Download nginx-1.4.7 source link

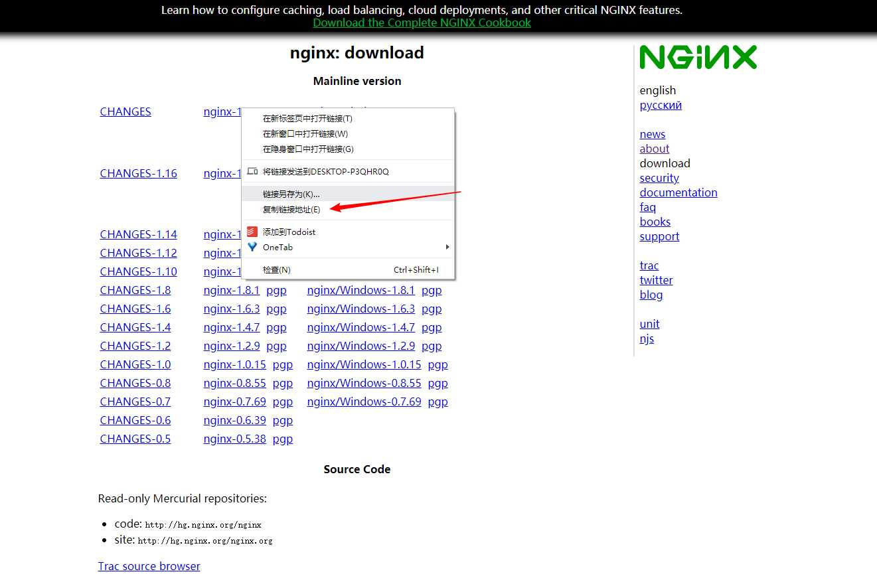click(232, 327)
